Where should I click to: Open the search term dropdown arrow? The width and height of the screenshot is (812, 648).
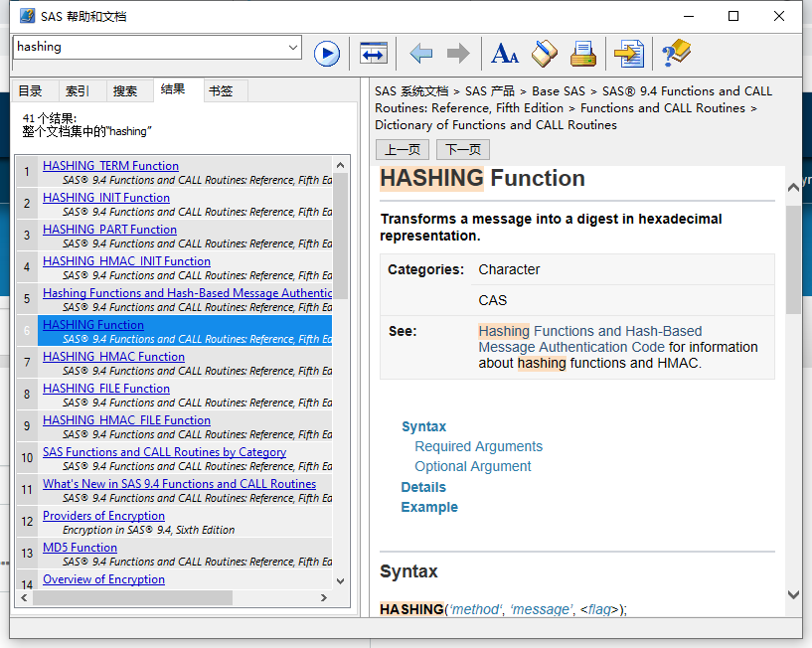click(x=292, y=47)
